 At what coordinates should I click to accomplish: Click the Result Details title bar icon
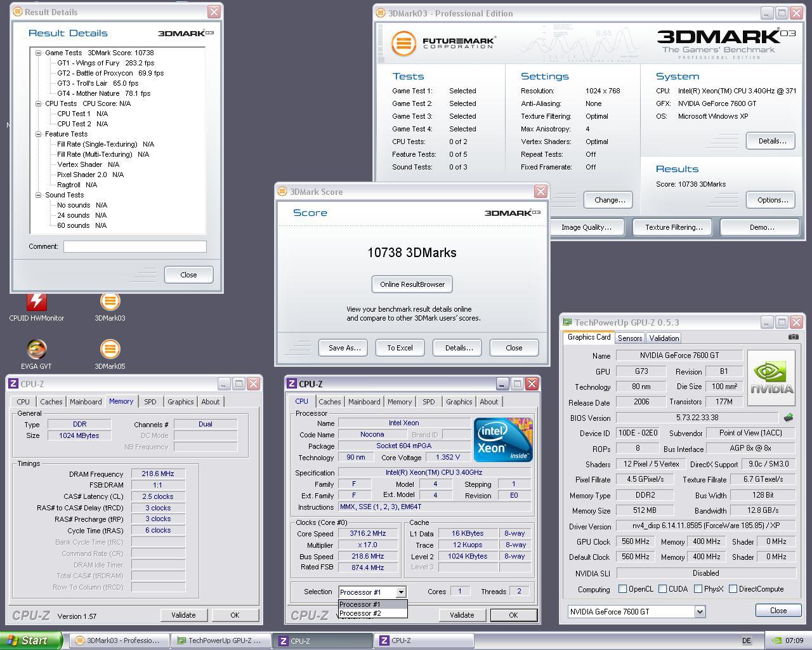17,12
